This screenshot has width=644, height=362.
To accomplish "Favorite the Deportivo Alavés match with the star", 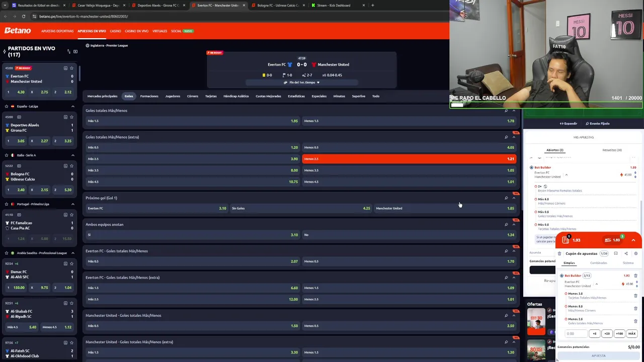I will [71, 117].
